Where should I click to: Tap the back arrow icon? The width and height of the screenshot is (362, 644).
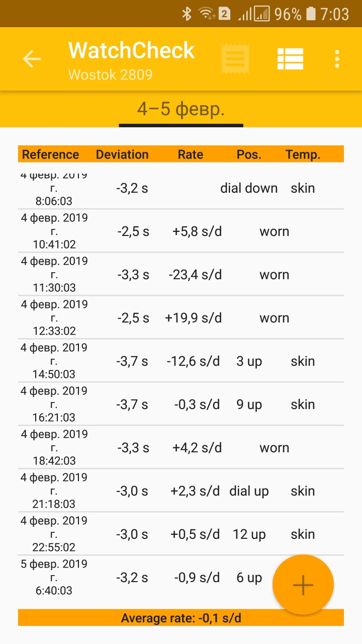coord(32,59)
